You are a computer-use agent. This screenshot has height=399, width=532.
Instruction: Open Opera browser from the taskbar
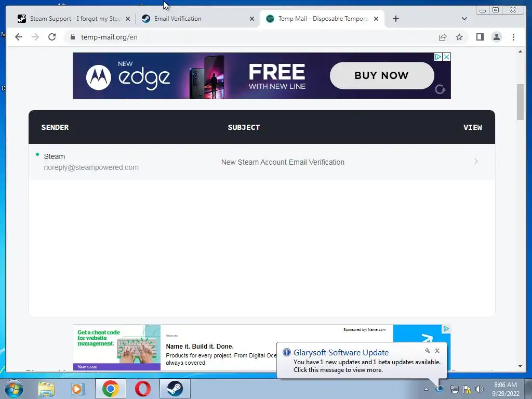coord(142,389)
